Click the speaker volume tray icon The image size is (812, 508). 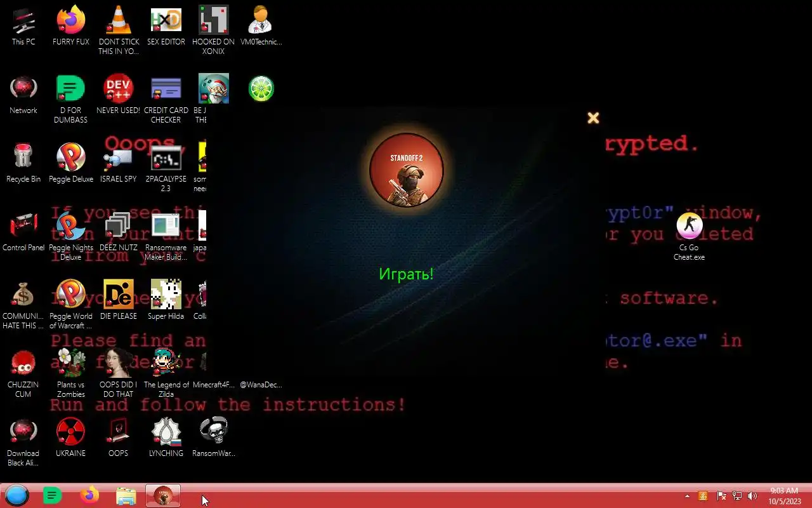(752, 496)
